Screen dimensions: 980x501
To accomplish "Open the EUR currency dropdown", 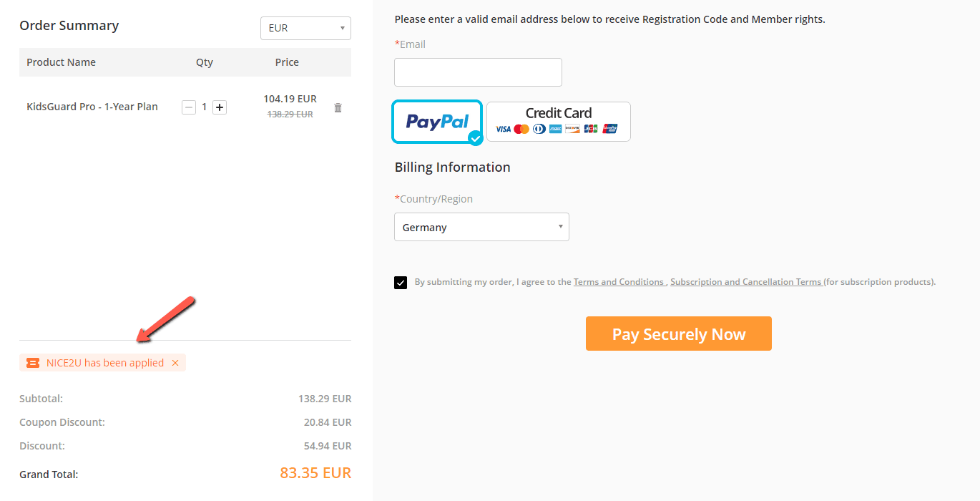I will click(305, 28).
